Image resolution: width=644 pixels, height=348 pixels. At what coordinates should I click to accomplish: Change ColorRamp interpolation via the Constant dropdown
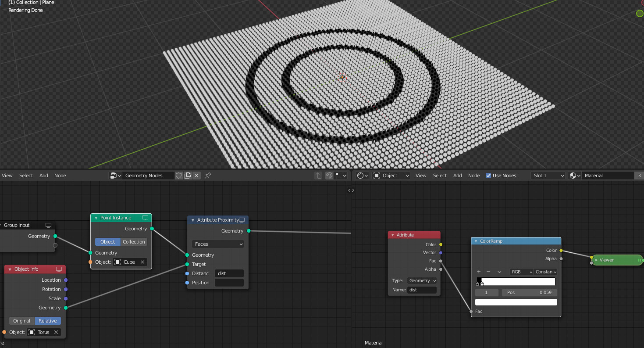[545, 272]
